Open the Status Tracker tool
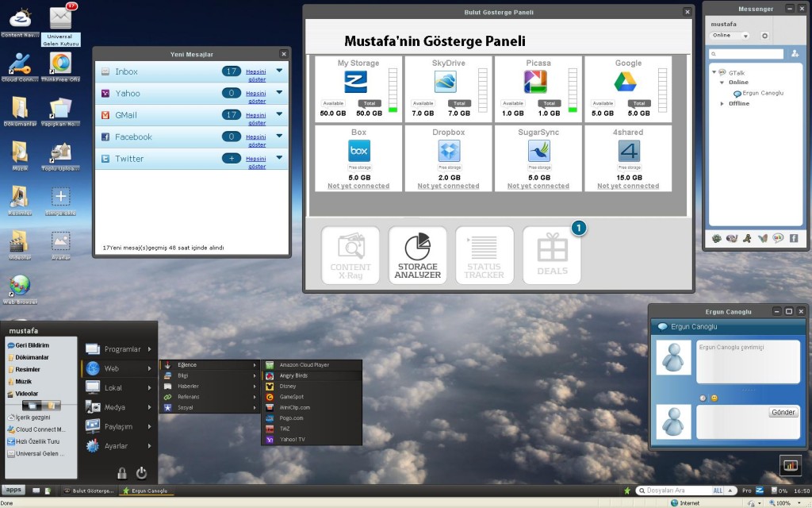 [x=485, y=256]
